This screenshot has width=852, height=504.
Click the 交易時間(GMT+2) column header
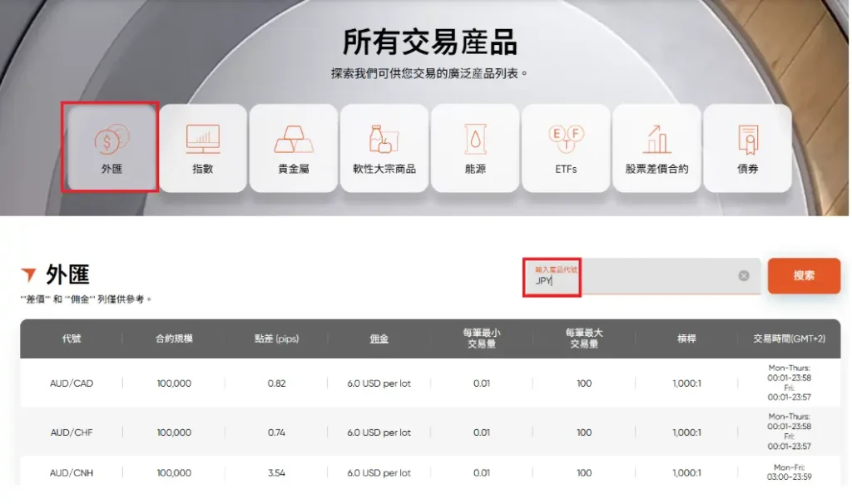tap(789, 339)
